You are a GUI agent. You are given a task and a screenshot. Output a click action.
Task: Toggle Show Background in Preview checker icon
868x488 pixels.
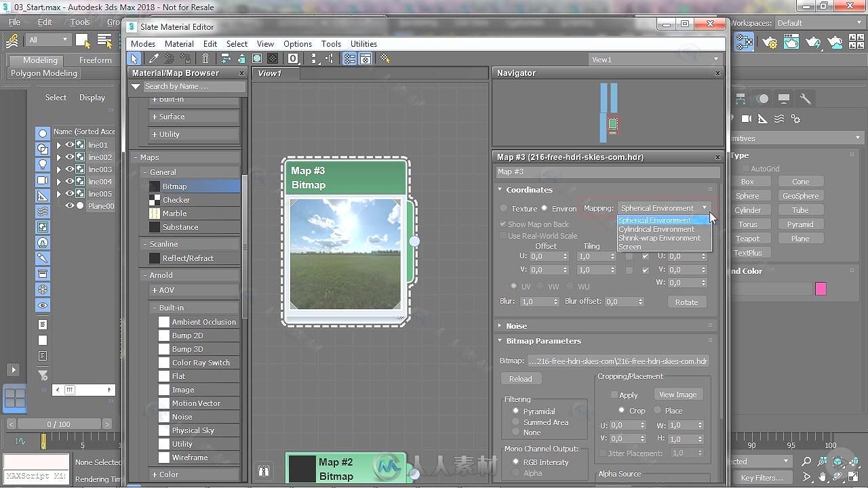[x=273, y=59]
